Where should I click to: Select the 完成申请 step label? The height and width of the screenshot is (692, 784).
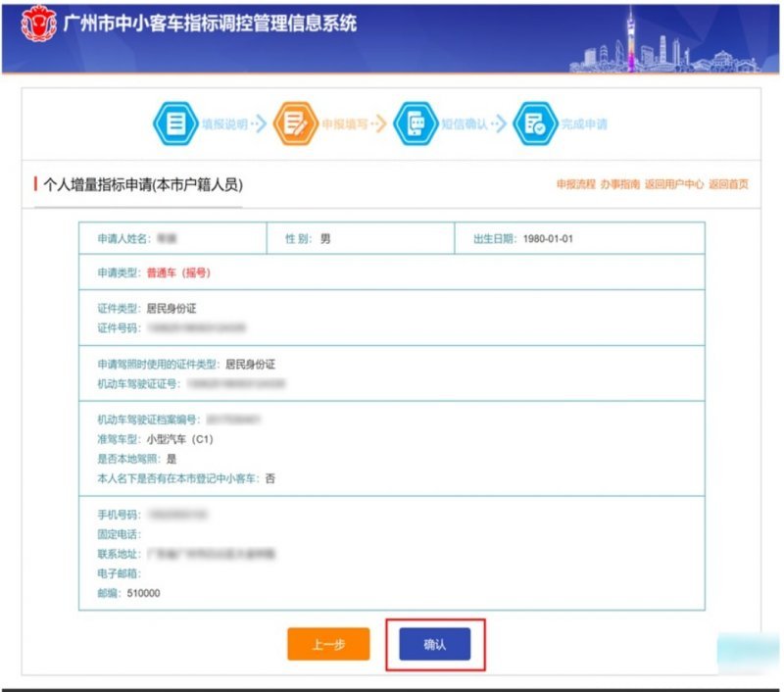click(584, 125)
